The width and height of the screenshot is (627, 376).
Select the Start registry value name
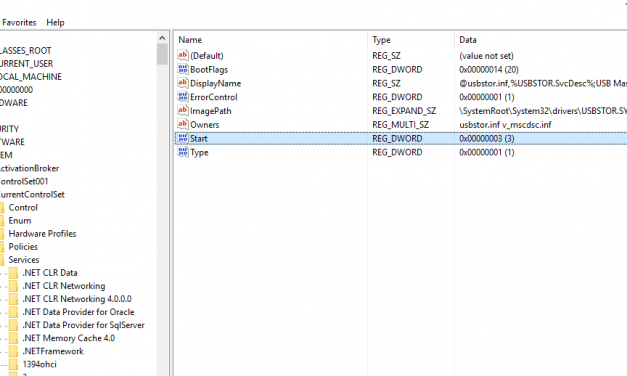point(198,138)
